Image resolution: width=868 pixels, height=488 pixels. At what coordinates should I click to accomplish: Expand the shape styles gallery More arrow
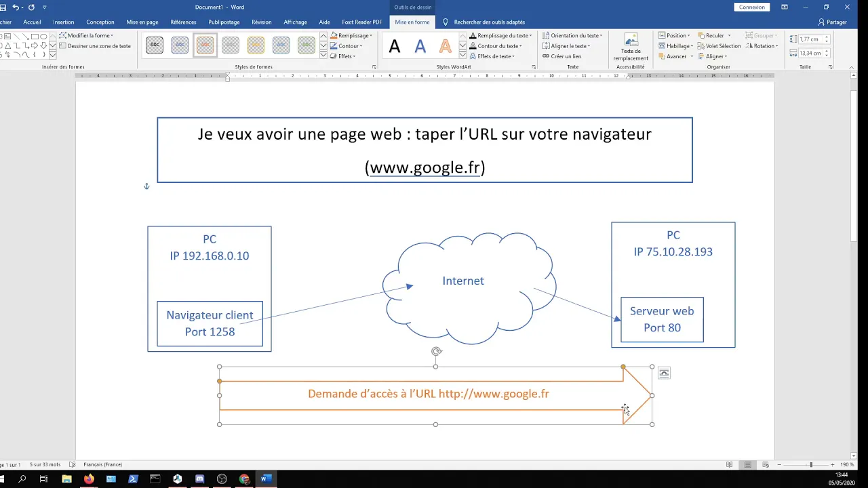pos(323,56)
